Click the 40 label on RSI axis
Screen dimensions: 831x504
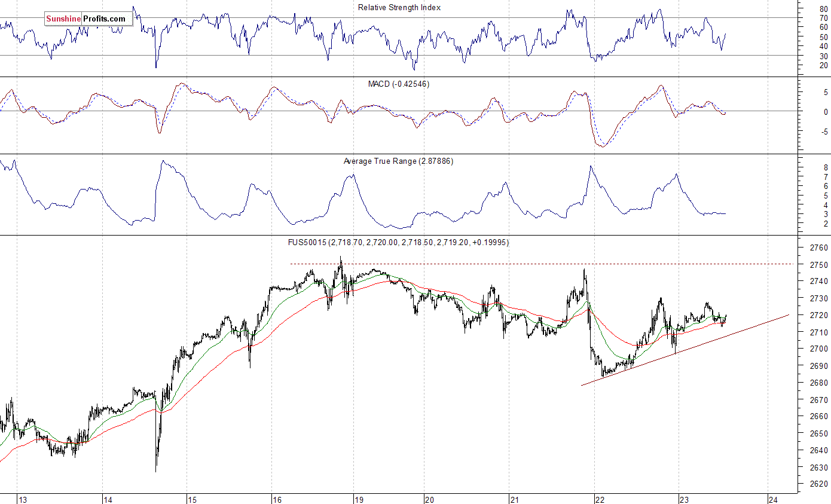[x=824, y=46]
